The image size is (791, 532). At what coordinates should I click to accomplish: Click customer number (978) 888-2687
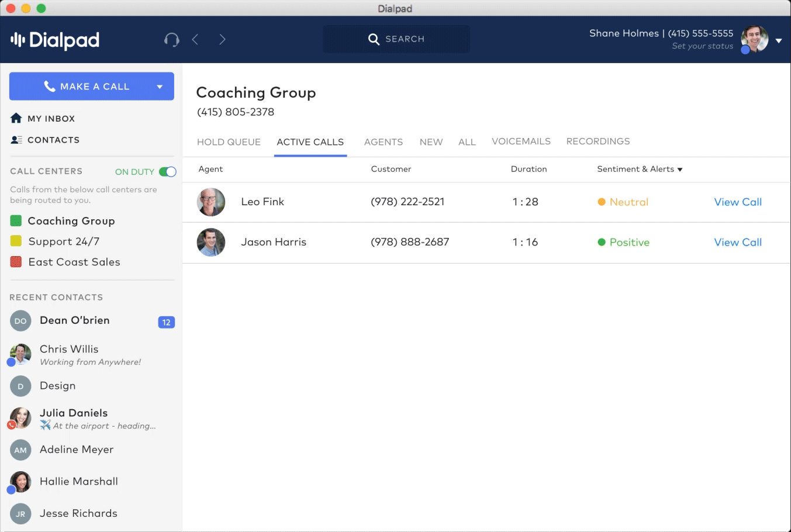pos(410,242)
